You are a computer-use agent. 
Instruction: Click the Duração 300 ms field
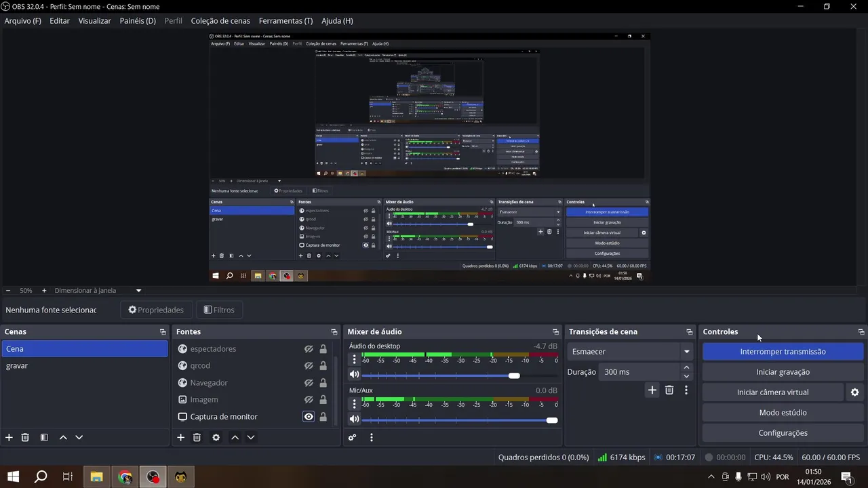(639, 371)
